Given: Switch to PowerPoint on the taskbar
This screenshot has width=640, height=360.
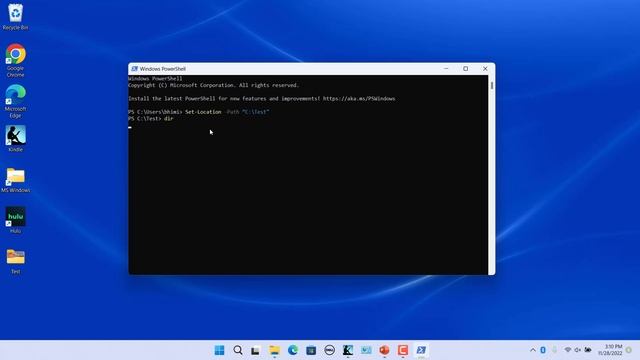Looking at the screenshot, I should coord(384,350).
